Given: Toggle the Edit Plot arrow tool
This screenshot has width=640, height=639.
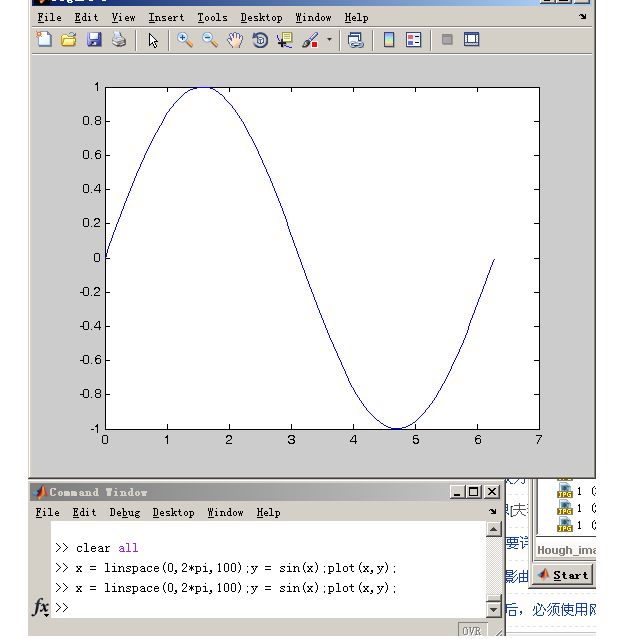Looking at the screenshot, I should point(153,40).
